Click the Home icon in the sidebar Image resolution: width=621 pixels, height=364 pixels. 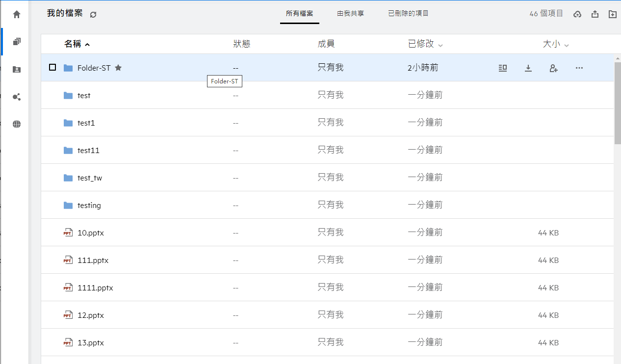coord(17,15)
